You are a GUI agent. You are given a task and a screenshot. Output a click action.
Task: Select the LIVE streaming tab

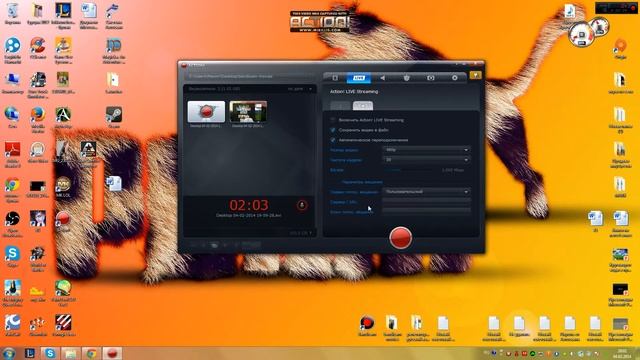[359, 78]
